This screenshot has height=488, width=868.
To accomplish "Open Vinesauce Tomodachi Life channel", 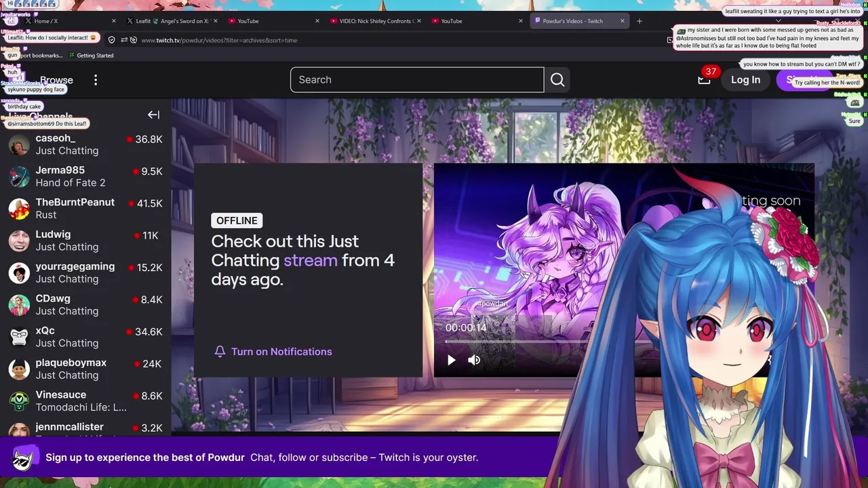I will (85, 401).
